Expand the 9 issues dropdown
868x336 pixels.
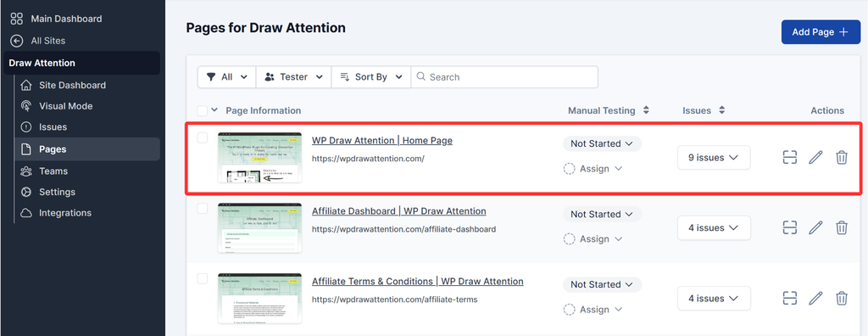pyautogui.click(x=714, y=158)
